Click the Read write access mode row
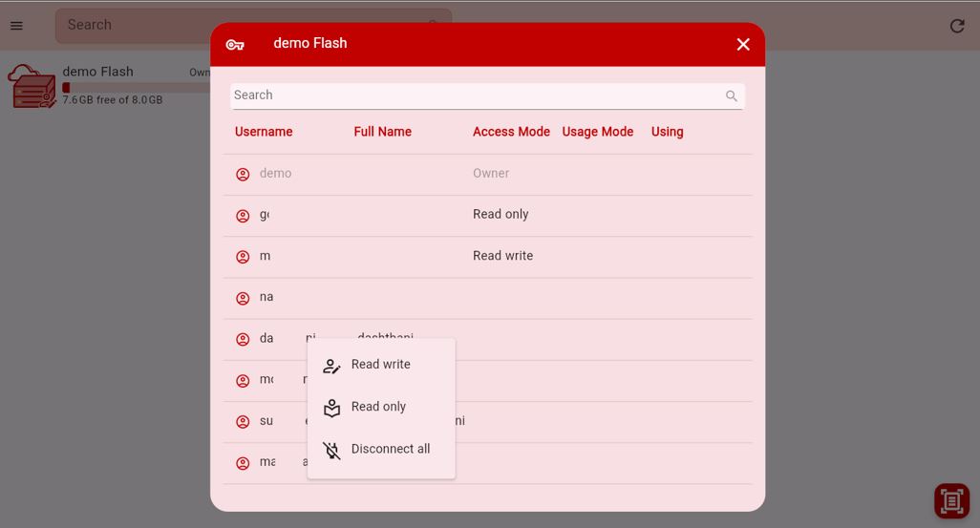980x528 pixels. pos(502,256)
